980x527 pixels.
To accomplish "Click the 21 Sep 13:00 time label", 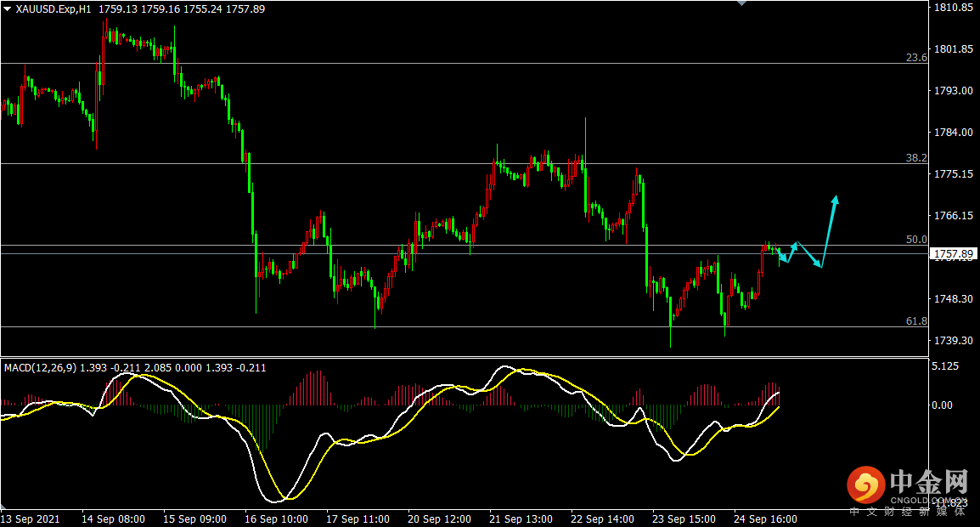I will pos(521,518).
